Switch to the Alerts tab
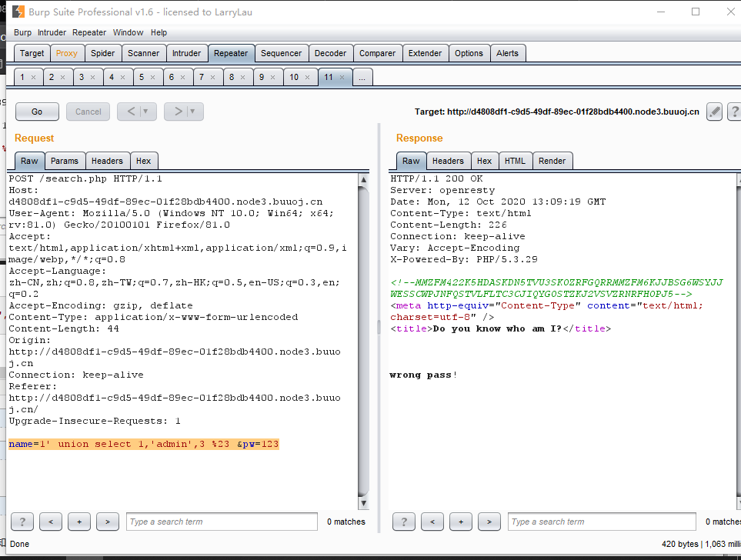The image size is (741, 560). 508,53
